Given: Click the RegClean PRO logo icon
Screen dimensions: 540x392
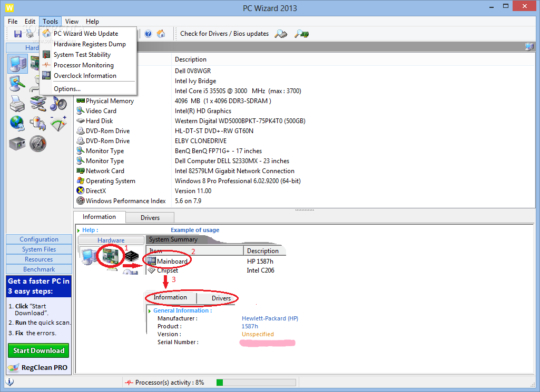Looking at the screenshot, I should 13,368.
